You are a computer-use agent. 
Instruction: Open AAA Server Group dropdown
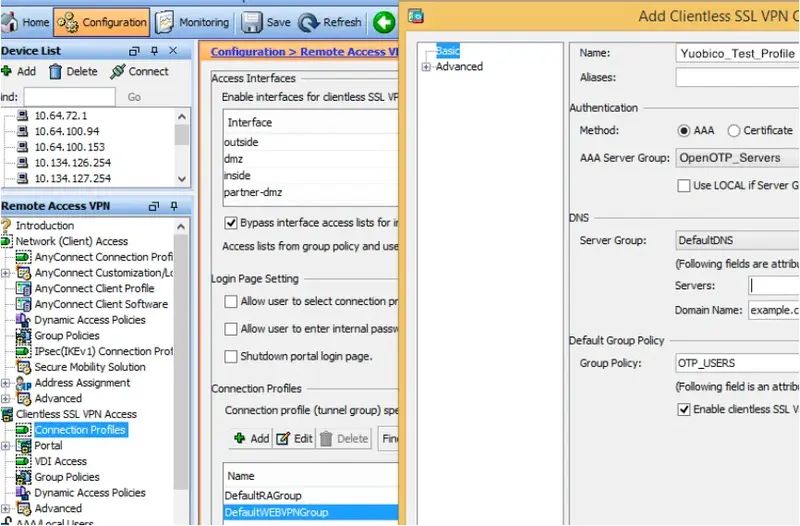[738, 158]
